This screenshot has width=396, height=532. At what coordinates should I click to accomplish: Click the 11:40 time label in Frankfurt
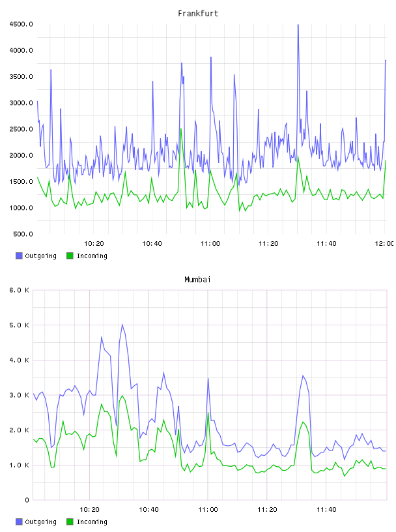tap(326, 244)
